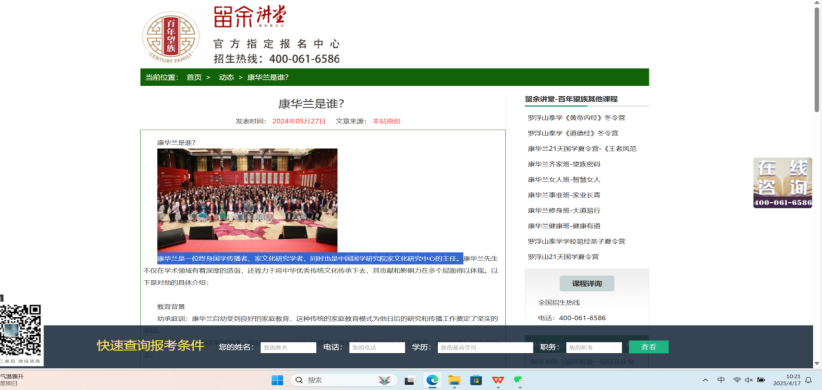Click the QR code image at left
The width and height of the screenshot is (822, 390).
pos(21,330)
